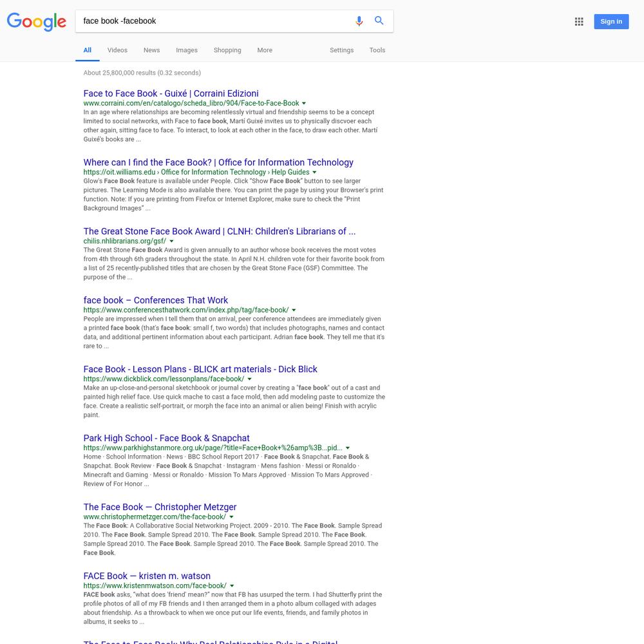The width and height of the screenshot is (644, 644).
Task: Click snippet starting 'Make an up-close-and-personal sketchbook'
Action: (x=234, y=402)
